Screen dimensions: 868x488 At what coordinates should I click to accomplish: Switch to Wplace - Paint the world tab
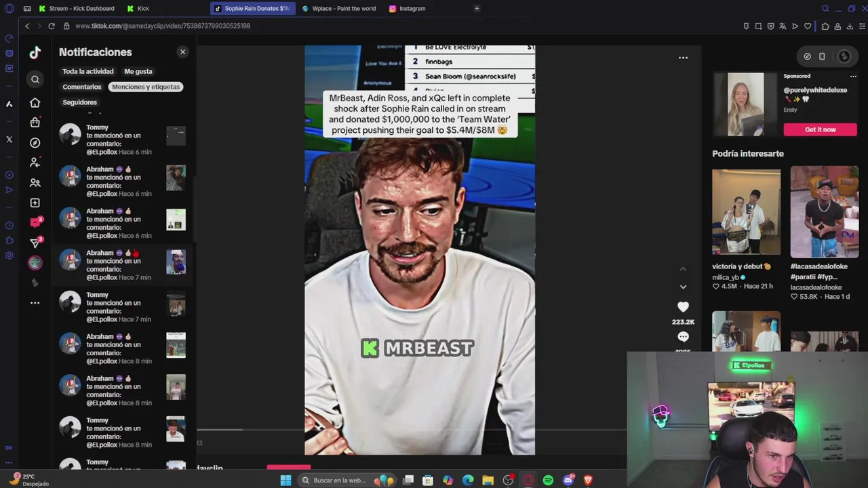[339, 9]
